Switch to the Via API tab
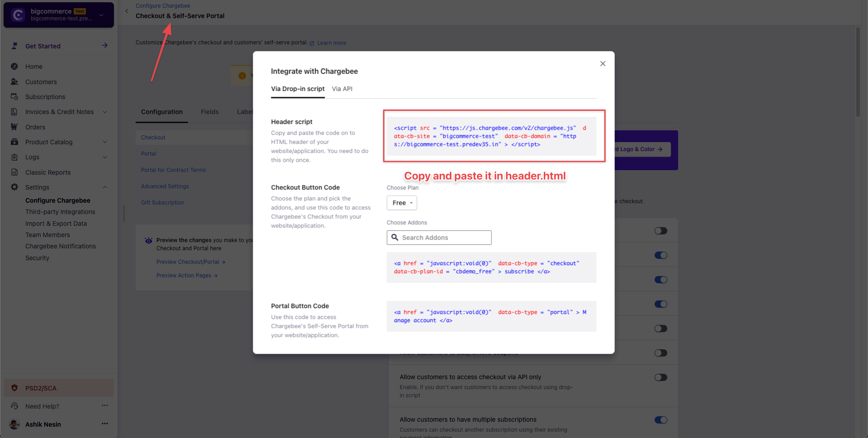 pyautogui.click(x=342, y=89)
